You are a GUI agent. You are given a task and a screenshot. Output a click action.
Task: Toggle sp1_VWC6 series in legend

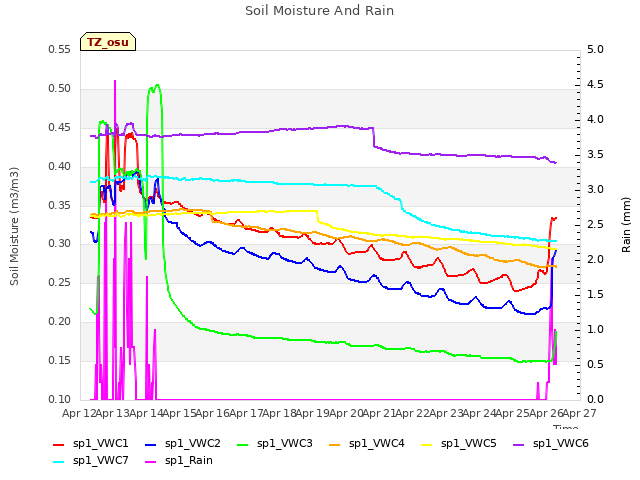(x=551, y=444)
